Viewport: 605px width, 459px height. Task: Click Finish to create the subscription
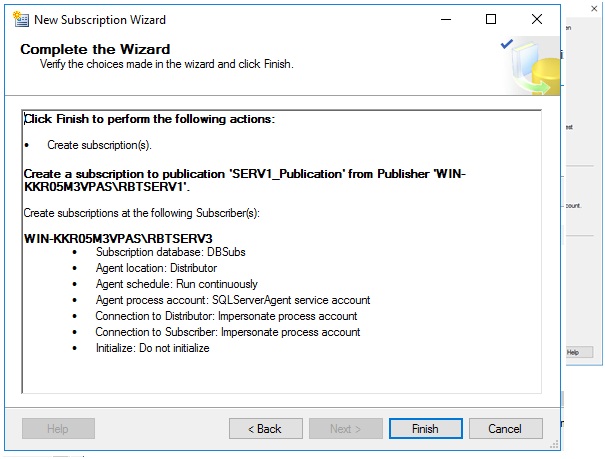pos(425,429)
